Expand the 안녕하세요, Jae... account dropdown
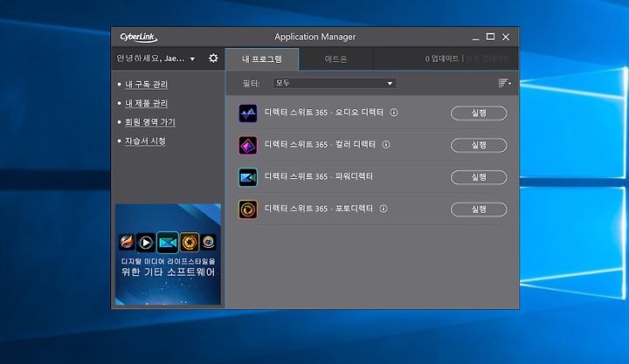629x364 pixels. [156, 58]
